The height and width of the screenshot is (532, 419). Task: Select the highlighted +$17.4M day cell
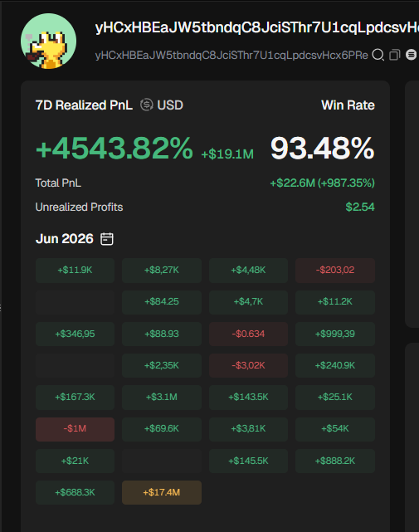(162, 493)
